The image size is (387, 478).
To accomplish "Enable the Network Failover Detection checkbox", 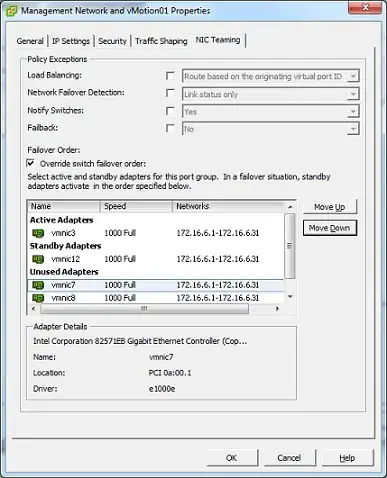I will coord(170,93).
